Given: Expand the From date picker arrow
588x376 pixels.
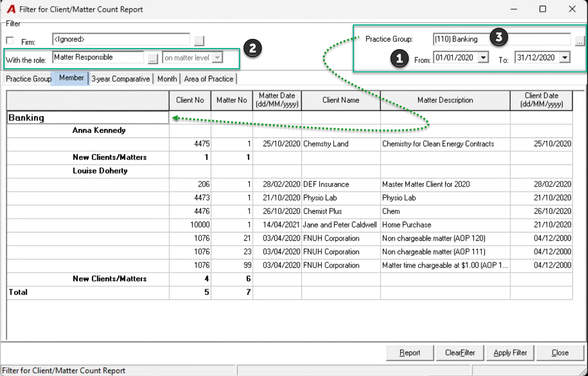Looking at the screenshot, I should click(483, 58).
